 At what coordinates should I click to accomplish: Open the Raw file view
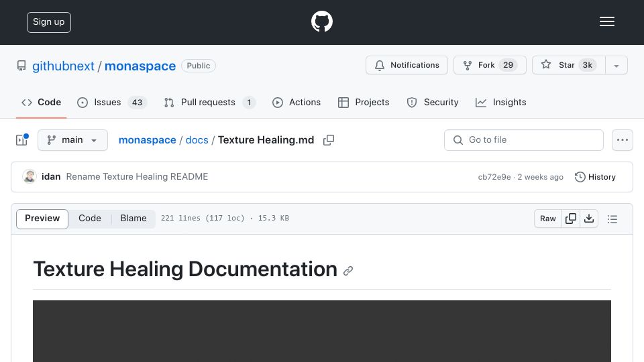point(548,219)
